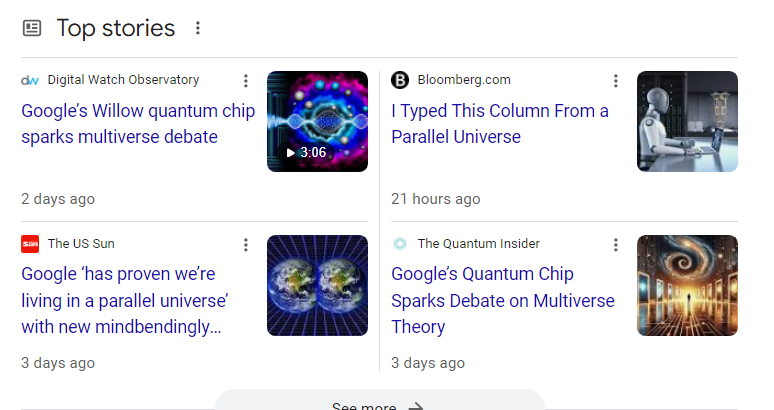Click the twin Earths thumbnail image
The image size is (774, 410).
click(x=317, y=285)
